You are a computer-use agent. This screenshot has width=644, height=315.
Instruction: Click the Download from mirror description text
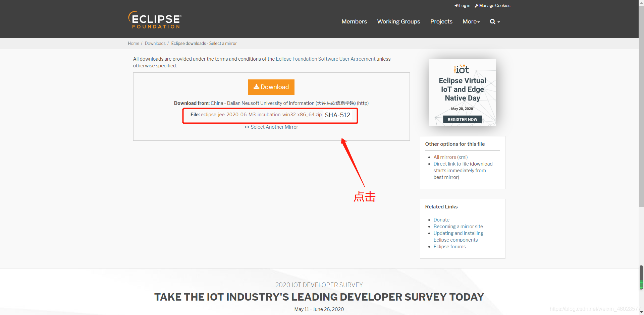pos(271,103)
